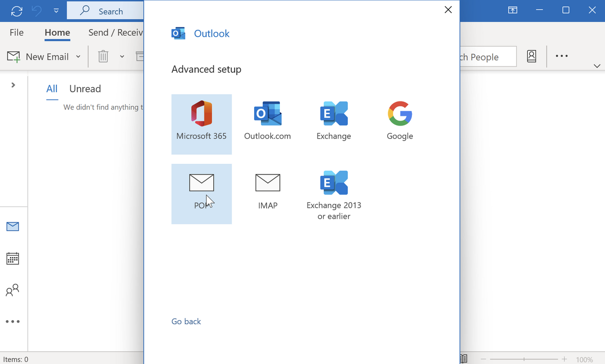The height and width of the screenshot is (364, 605).
Task: Close the Advanced setup dialog
Action: point(448,10)
